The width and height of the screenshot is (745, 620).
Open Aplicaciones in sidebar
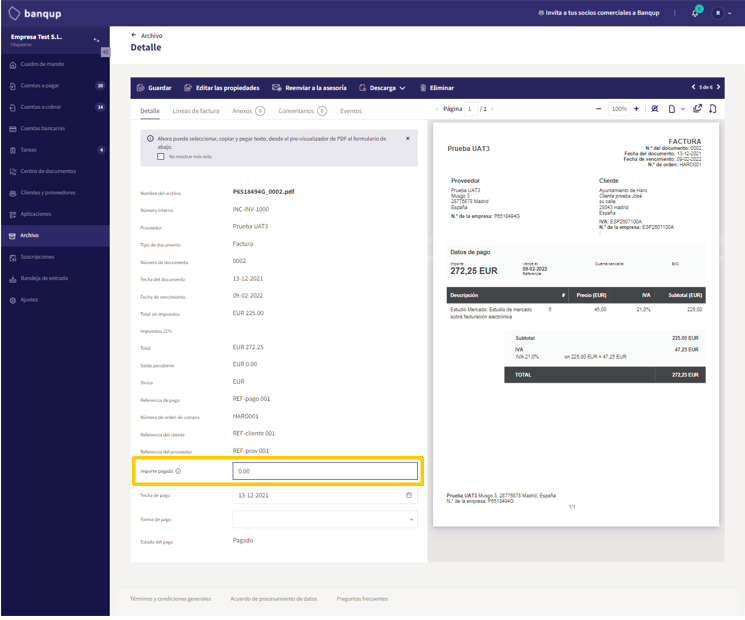pos(55,214)
